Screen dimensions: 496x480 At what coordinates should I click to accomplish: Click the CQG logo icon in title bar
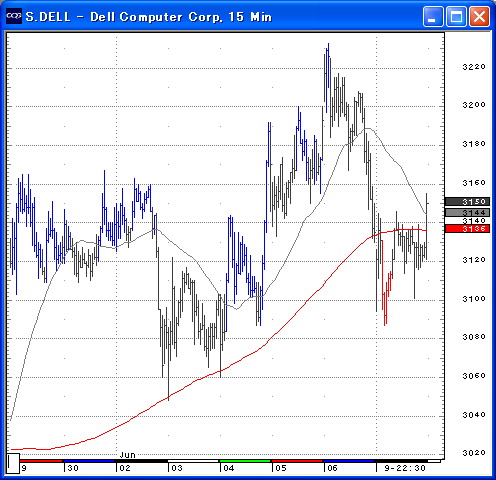pyautogui.click(x=14, y=16)
